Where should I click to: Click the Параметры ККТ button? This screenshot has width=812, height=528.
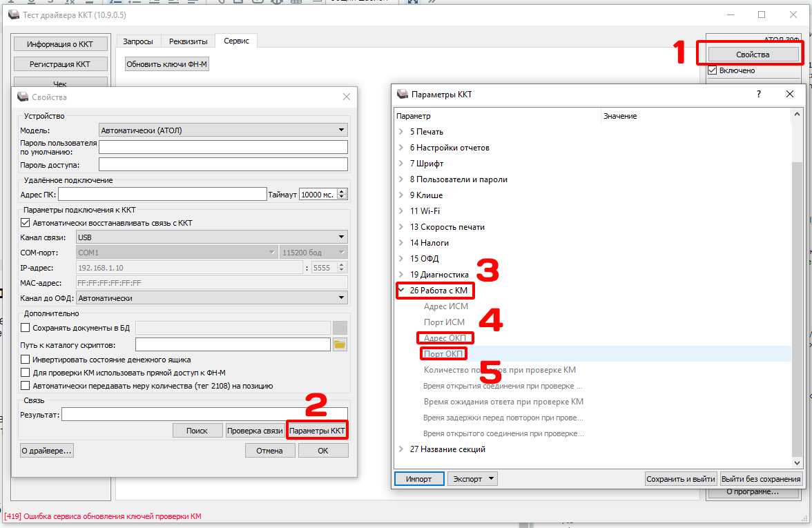318,431
